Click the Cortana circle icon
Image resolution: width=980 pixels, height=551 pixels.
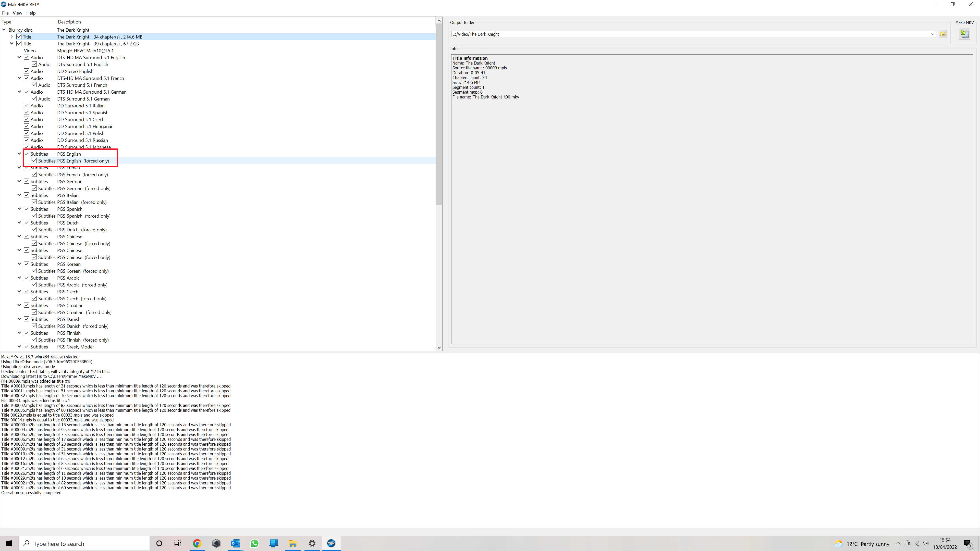(159, 543)
